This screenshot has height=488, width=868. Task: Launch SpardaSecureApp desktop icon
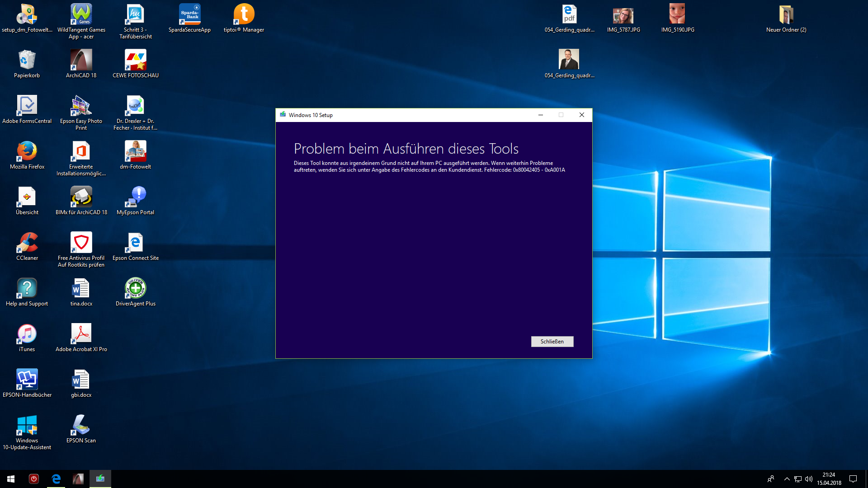189,19
